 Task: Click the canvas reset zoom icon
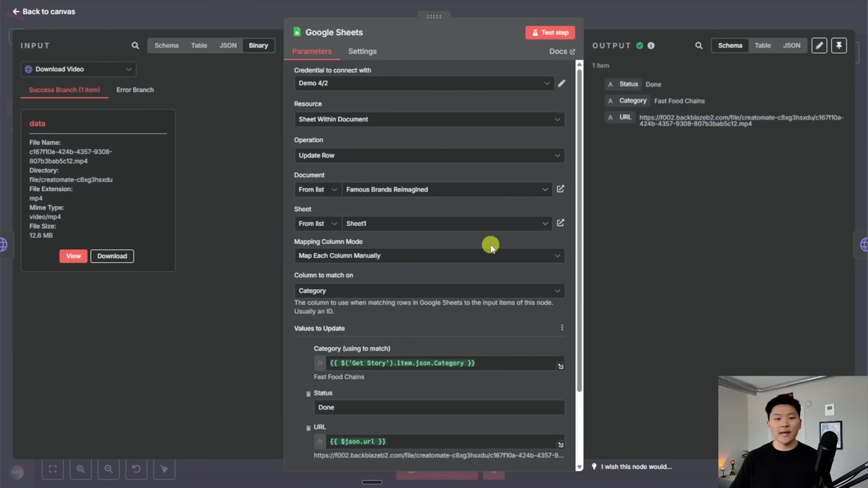click(x=136, y=469)
